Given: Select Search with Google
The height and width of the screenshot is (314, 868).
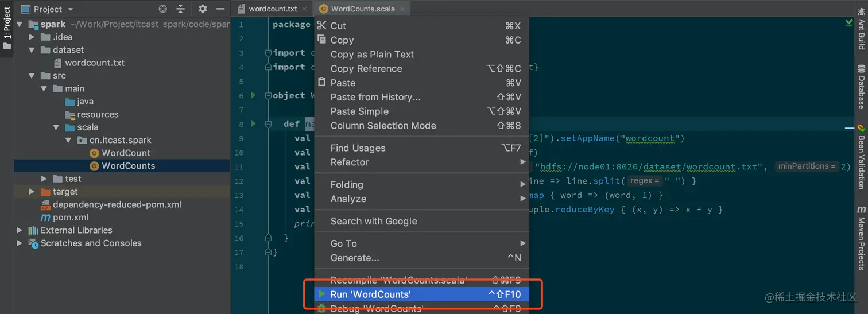Looking at the screenshot, I should [x=421, y=222].
